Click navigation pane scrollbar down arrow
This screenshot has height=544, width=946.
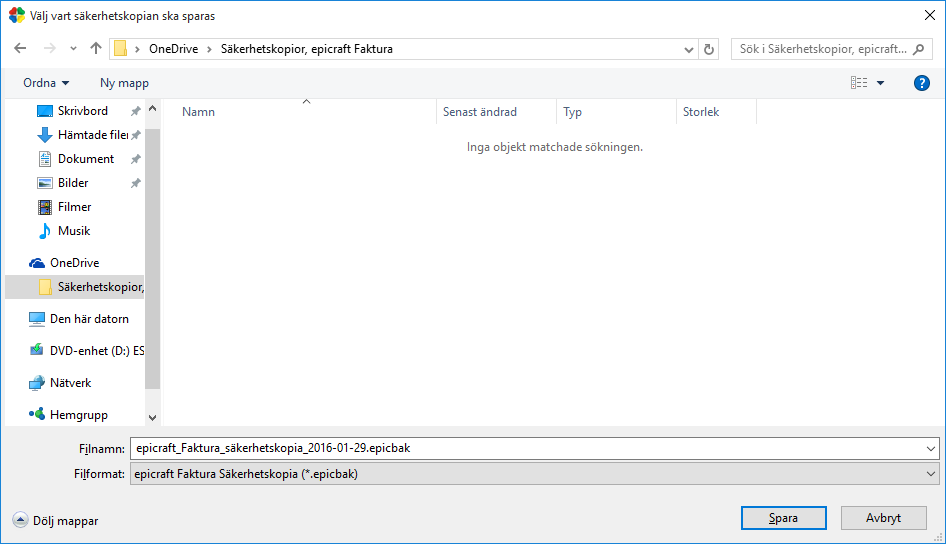[x=153, y=417]
